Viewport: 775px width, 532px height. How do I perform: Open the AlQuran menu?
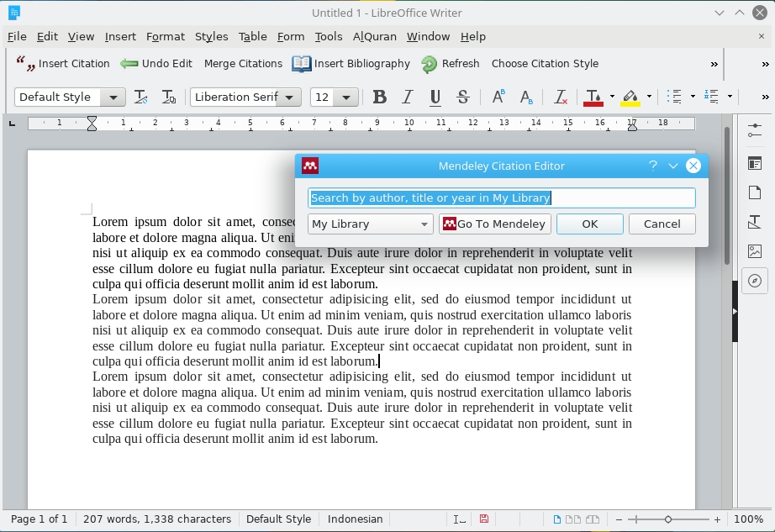click(x=374, y=36)
